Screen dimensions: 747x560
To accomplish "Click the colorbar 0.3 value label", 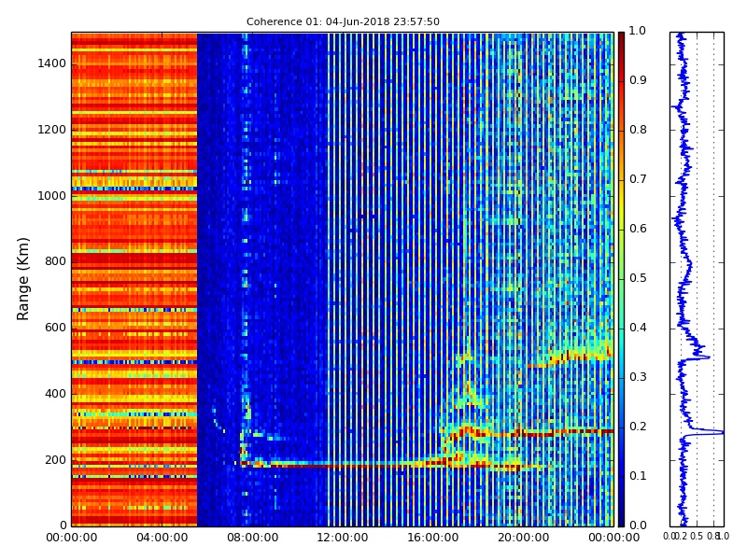I will coord(638,378).
